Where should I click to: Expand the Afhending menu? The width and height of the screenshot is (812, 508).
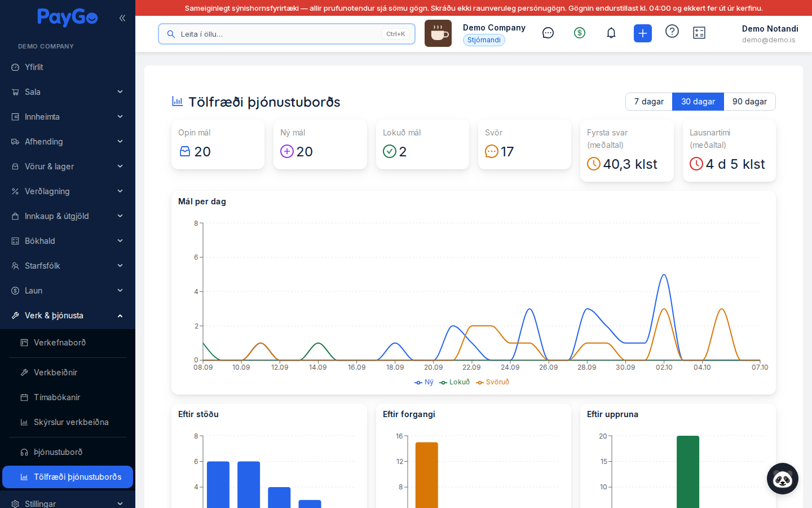[68, 142]
